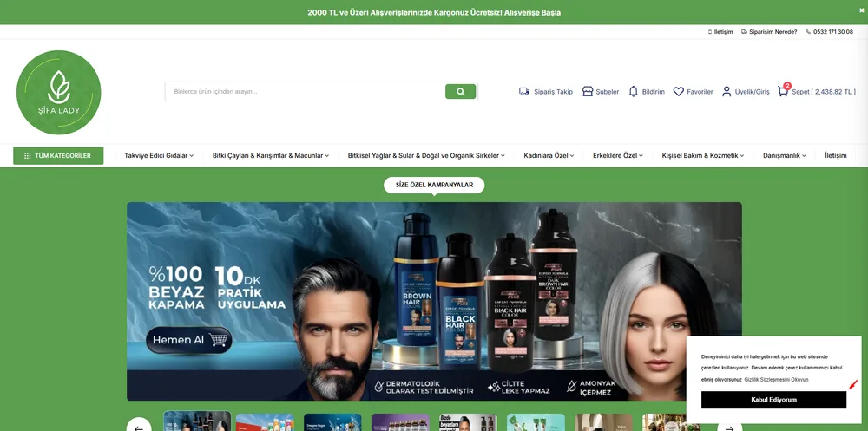Expand Takviye Edici Gıdalar menu

(x=159, y=156)
